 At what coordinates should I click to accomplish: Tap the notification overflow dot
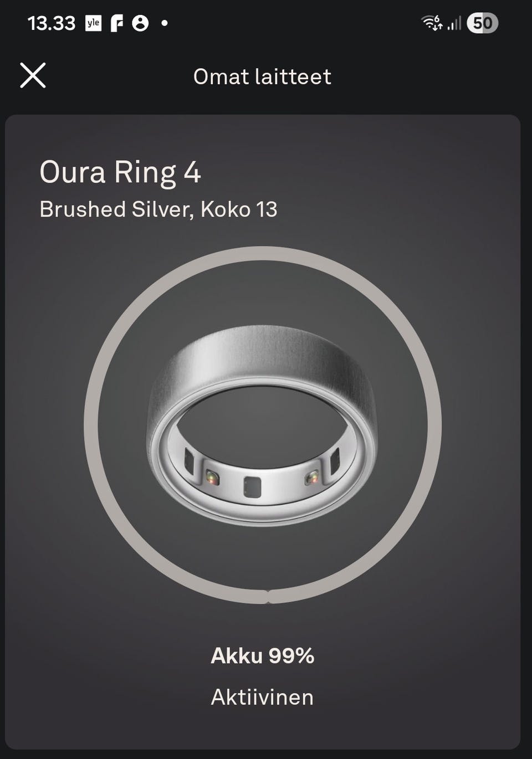(164, 23)
